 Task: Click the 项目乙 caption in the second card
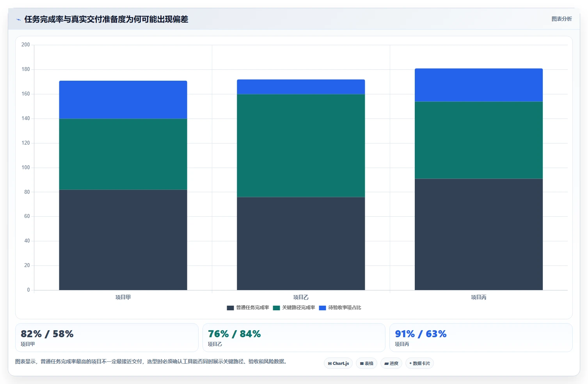tap(215, 344)
